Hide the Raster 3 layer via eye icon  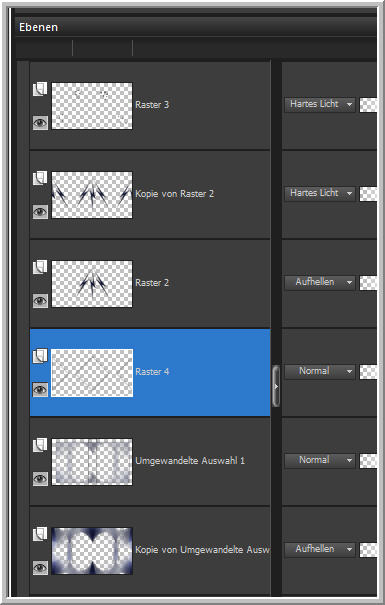40,123
